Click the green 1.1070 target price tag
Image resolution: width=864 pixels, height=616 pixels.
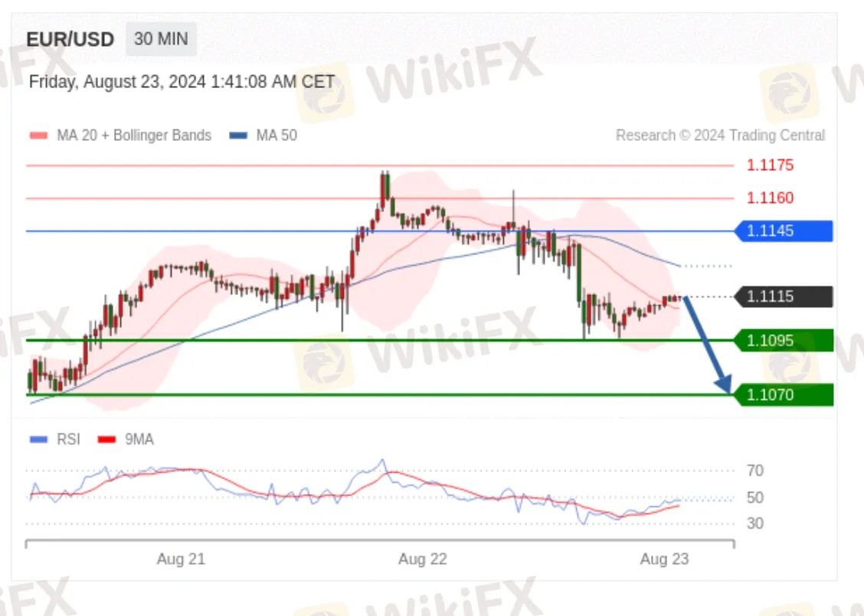[x=784, y=395]
